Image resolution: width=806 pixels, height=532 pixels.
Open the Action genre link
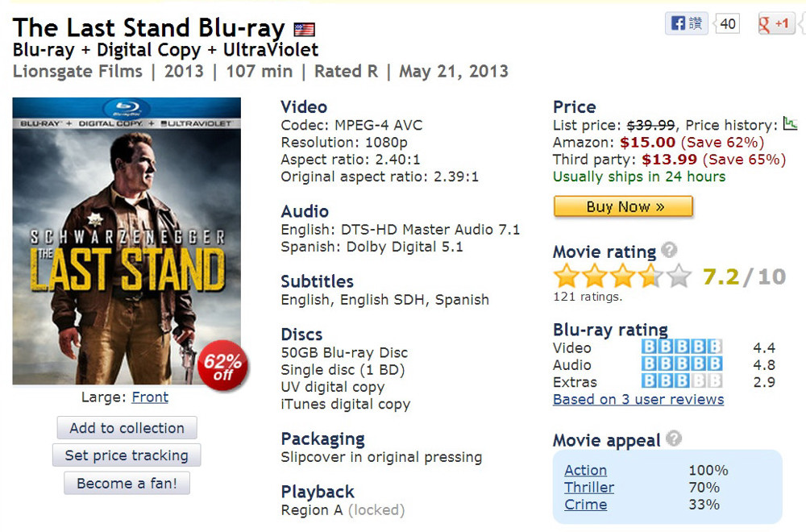click(585, 470)
